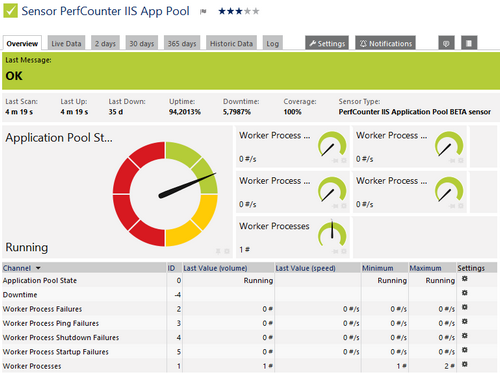Image resolution: width=500 pixels, height=374 pixels.
Task: Select the Worker Process Failures channel name
Action: coord(42,309)
